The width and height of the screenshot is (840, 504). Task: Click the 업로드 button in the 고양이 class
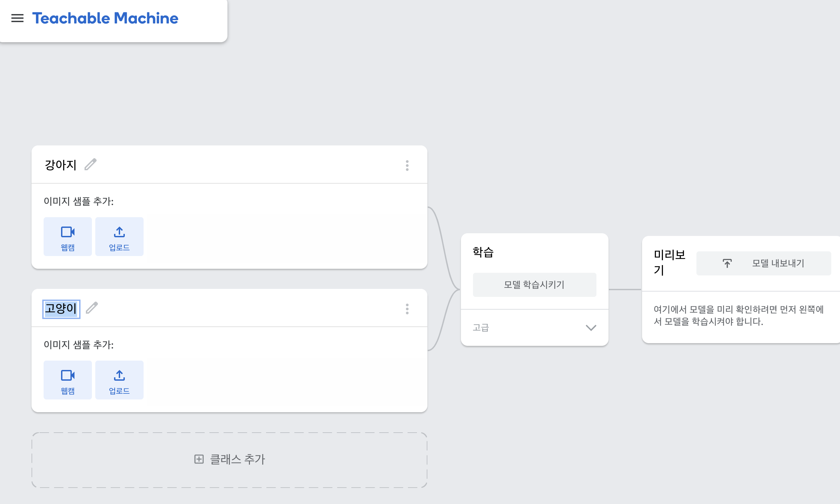[x=119, y=380]
